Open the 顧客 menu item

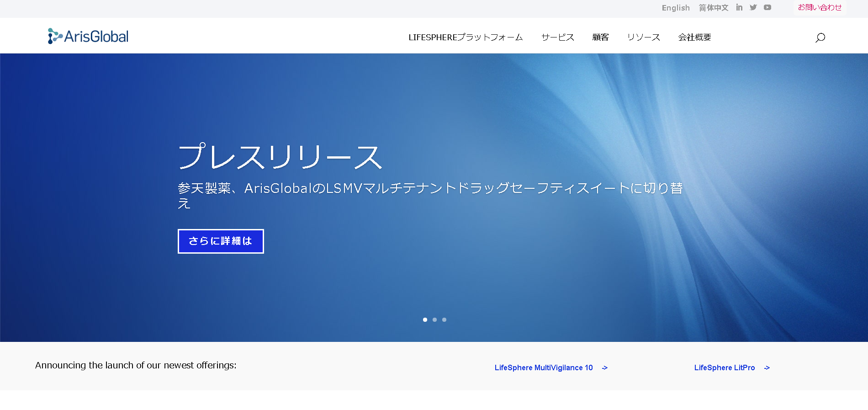(601, 37)
